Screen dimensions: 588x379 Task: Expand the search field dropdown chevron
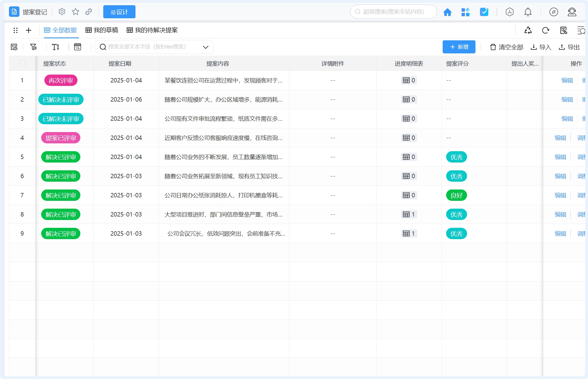(205, 47)
